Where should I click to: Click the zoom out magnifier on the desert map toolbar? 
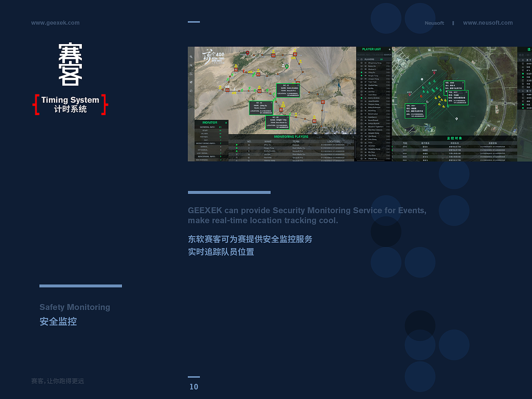coord(191,65)
